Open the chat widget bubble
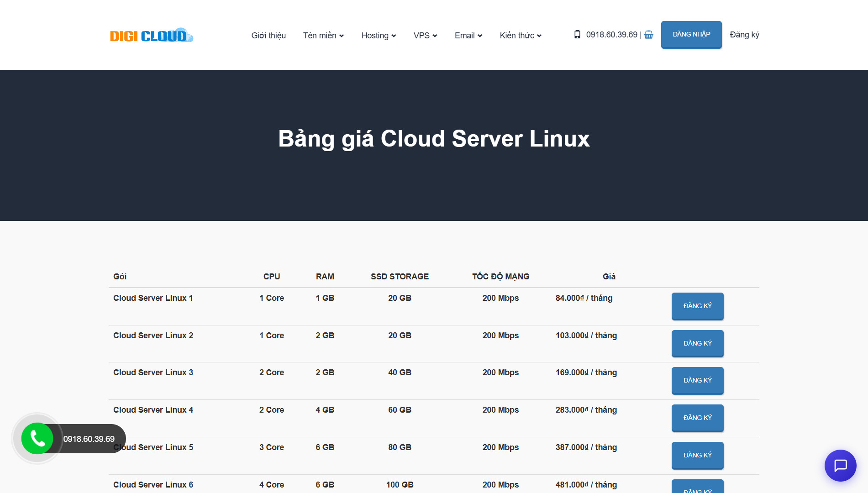 (840, 465)
